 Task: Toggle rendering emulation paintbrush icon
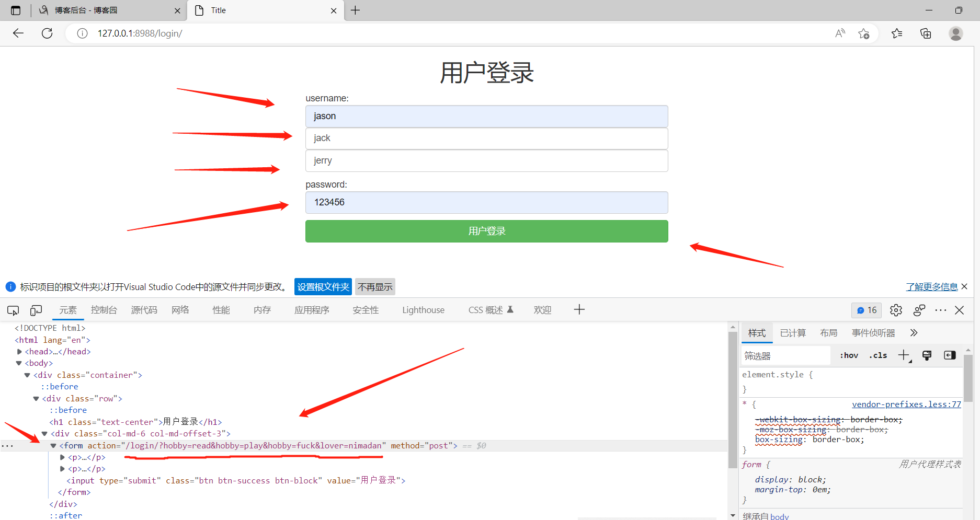point(927,355)
